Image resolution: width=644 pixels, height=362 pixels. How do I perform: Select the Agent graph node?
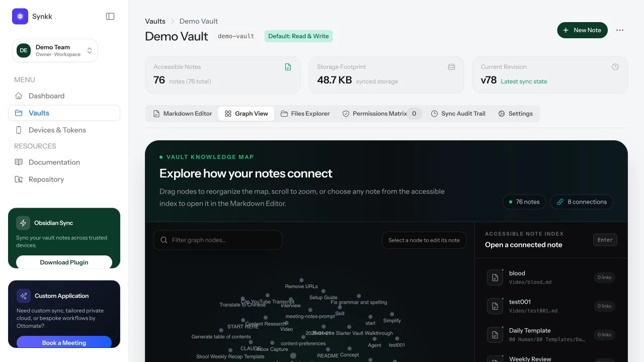374,339
